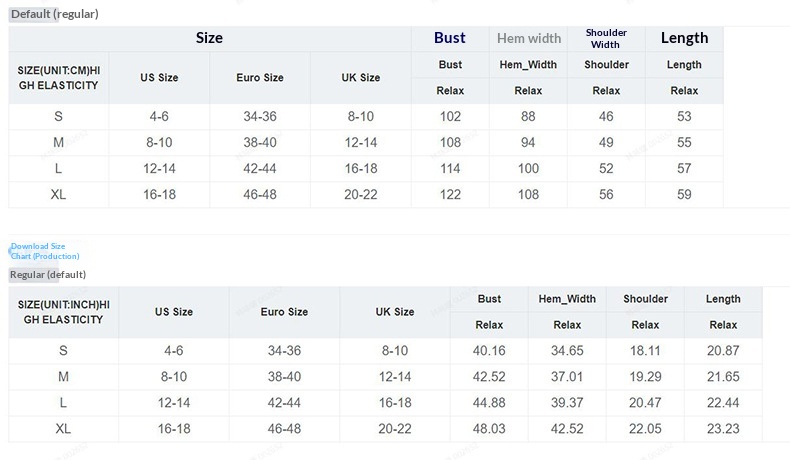Click the XL bust value 48.03
Screen dimensions: 790x460
pyautogui.click(x=489, y=428)
